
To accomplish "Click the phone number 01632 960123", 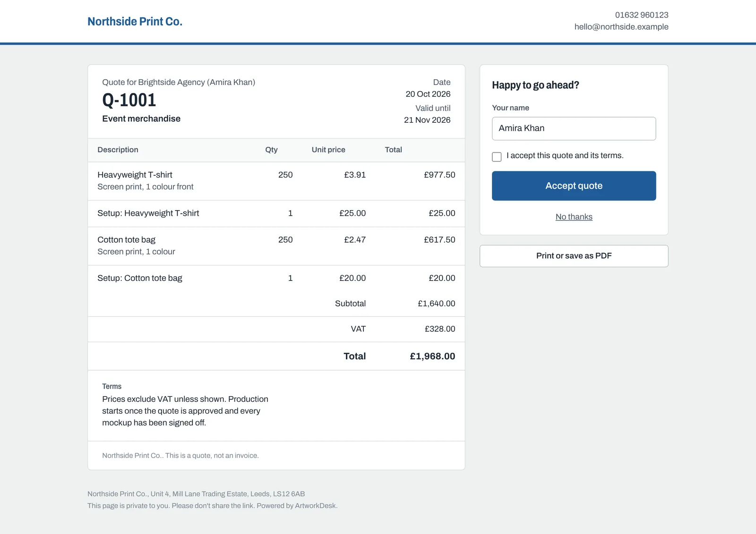I will point(641,15).
